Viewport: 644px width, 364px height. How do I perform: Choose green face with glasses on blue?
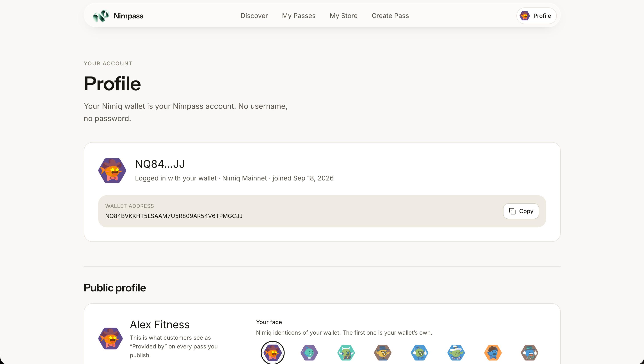[420, 353]
